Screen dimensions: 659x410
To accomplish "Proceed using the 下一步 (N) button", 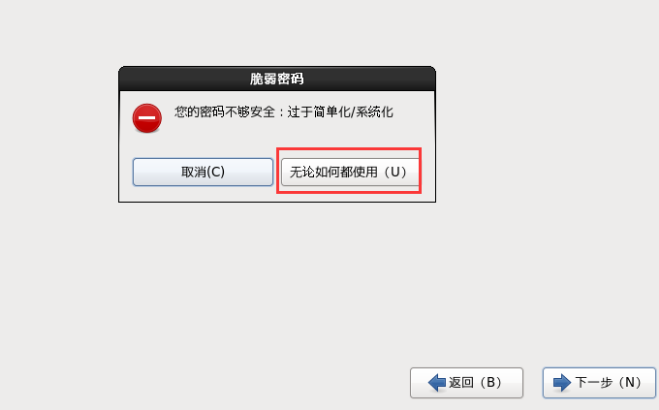I will point(599,383).
